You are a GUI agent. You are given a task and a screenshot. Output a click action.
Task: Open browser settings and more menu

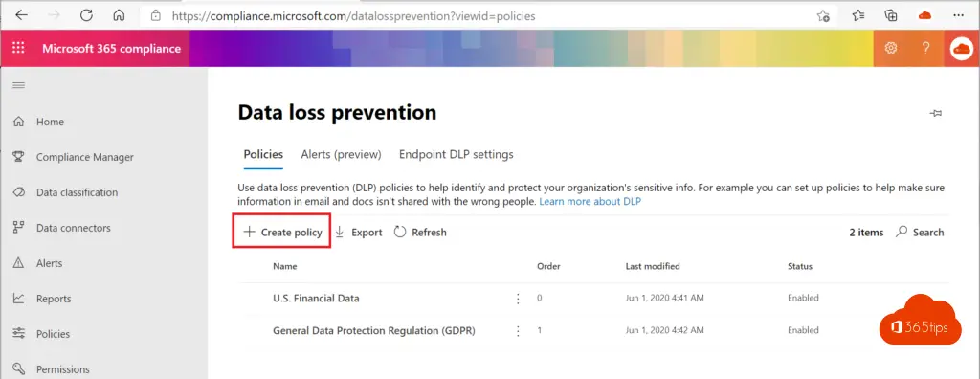(x=958, y=15)
